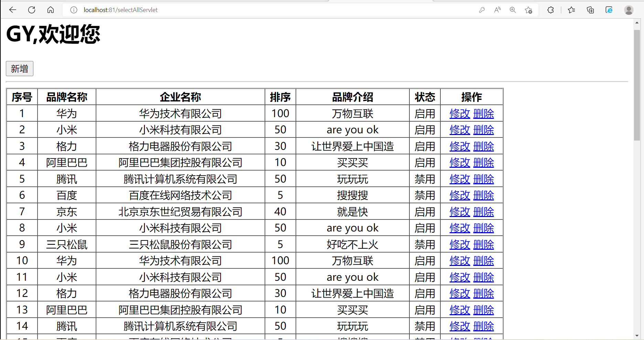Go back to the previous page
The image size is (644, 340).
[x=13, y=10]
